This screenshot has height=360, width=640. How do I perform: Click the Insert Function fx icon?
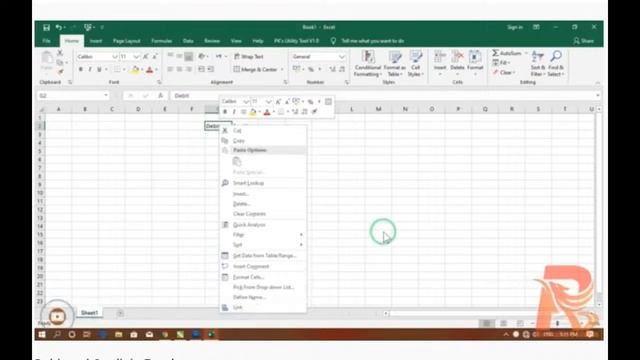click(x=161, y=96)
